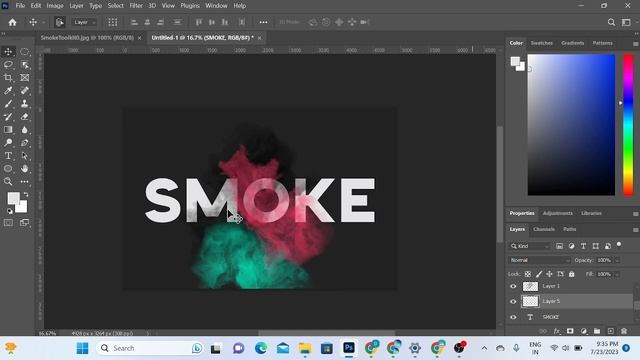The image size is (640, 360).
Task: Open the Fill slider dropdown arrow
Action: pyautogui.click(x=617, y=274)
